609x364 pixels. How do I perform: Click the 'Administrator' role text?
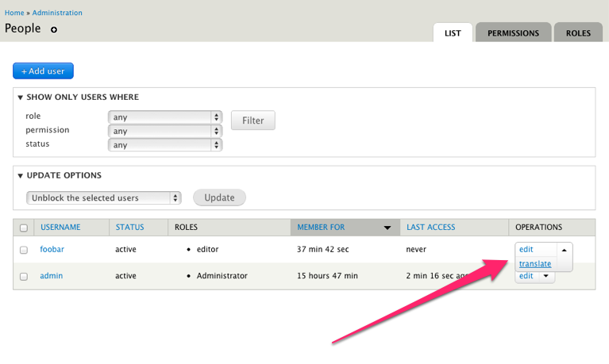(x=222, y=276)
